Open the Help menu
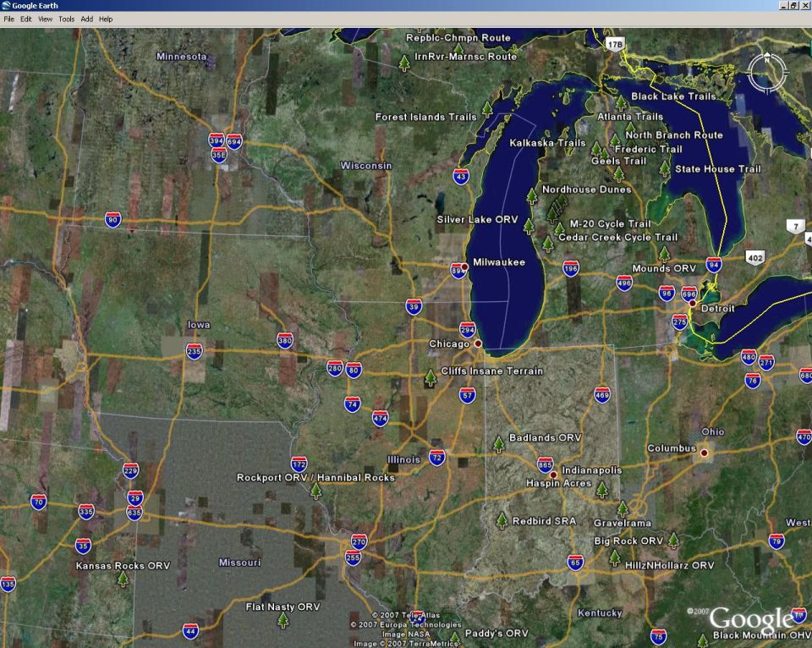Image resolution: width=812 pixels, height=648 pixels. [106, 19]
